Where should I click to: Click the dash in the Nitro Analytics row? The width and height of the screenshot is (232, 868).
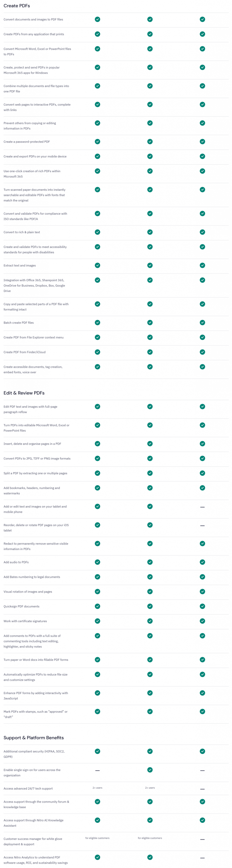(202, 858)
